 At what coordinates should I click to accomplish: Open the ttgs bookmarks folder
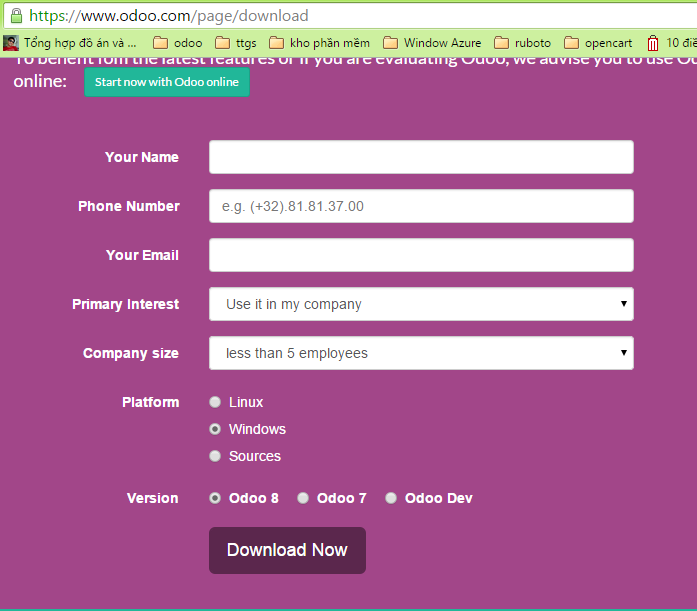pyautogui.click(x=236, y=43)
